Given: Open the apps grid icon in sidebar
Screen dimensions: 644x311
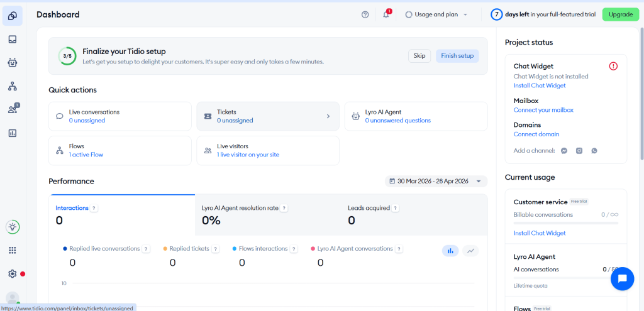Looking at the screenshot, I should click(13, 250).
